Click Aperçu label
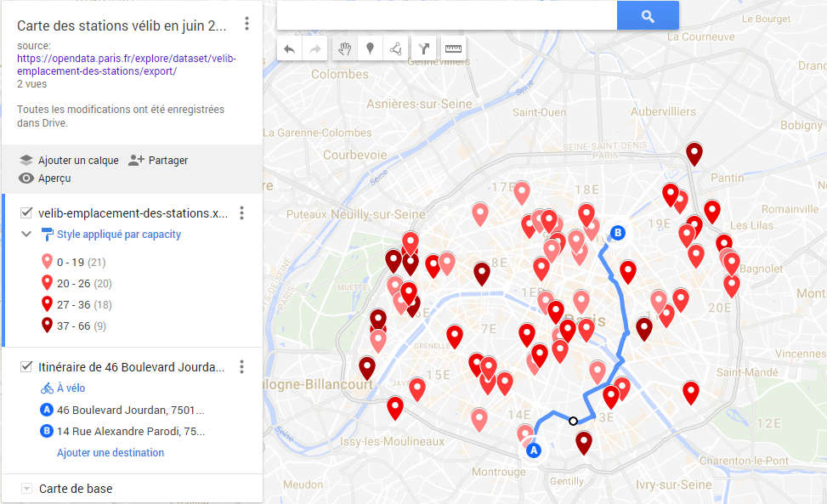 [x=54, y=178]
